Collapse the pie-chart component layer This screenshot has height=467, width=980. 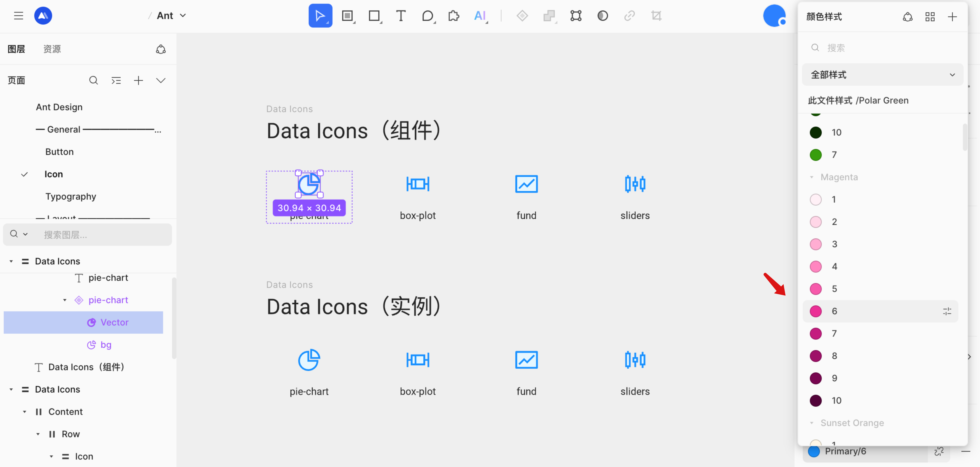(x=65, y=300)
